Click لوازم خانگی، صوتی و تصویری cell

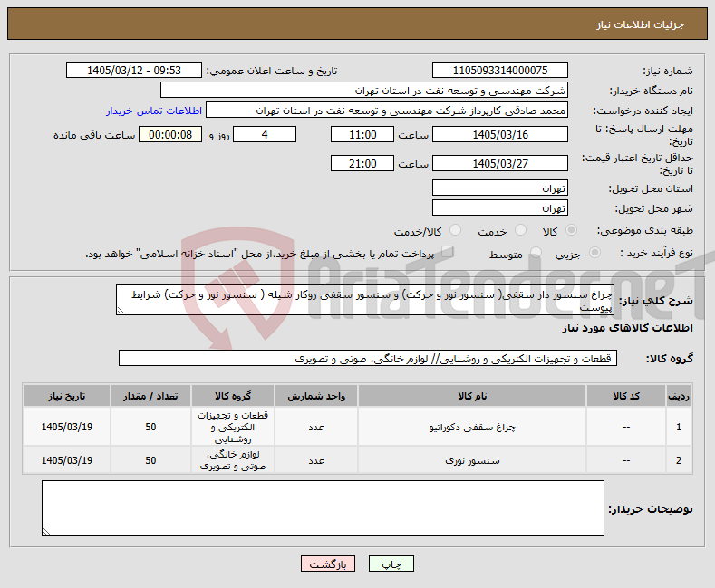coord(233,461)
